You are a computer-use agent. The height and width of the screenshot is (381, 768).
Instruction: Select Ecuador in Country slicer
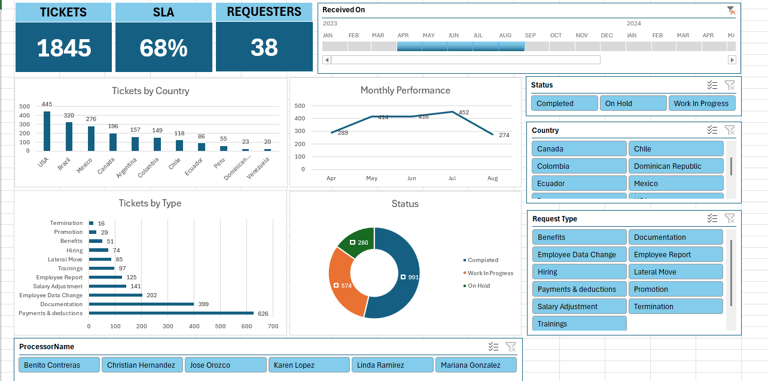click(x=579, y=184)
